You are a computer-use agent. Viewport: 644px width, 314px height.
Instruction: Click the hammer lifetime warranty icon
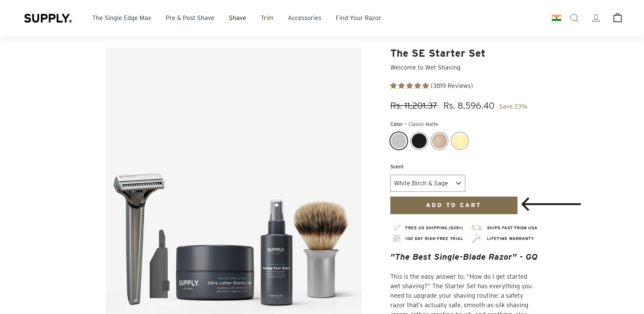coord(476,239)
